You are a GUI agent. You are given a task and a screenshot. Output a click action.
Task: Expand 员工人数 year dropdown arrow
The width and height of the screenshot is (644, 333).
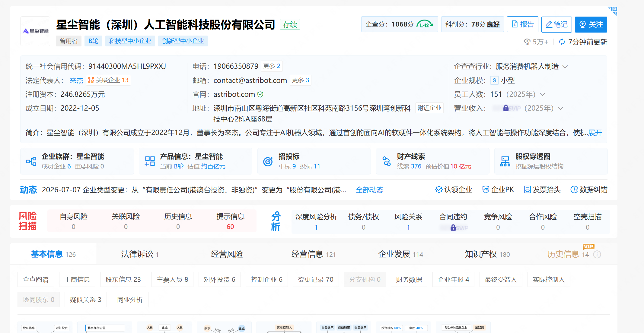click(x=542, y=95)
